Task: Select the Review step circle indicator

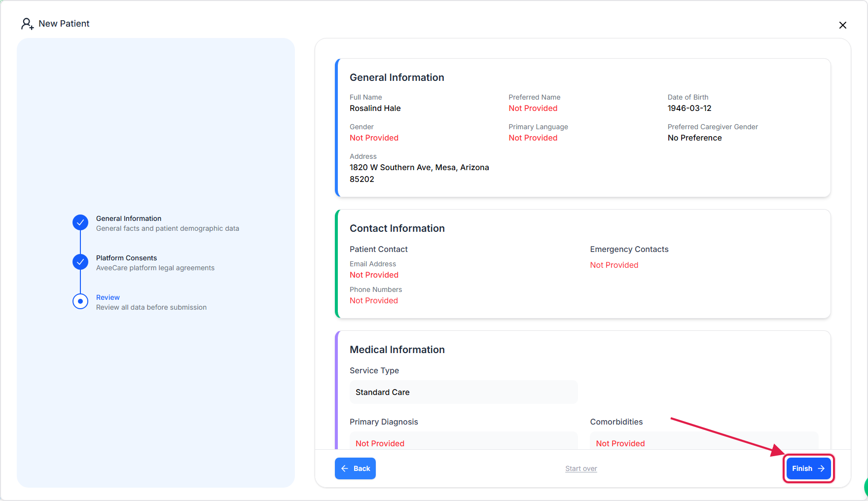Action: pyautogui.click(x=80, y=301)
